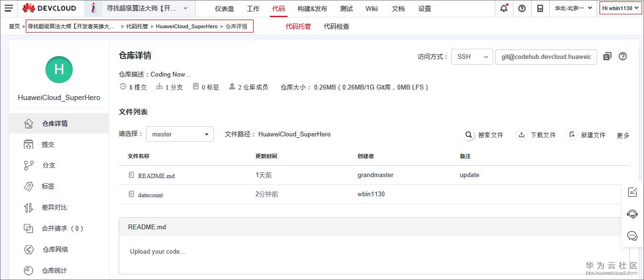The height and width of the screenshot is (280, 644).
Task: Click the README.md file icon
Action: (x=131, y=175)
